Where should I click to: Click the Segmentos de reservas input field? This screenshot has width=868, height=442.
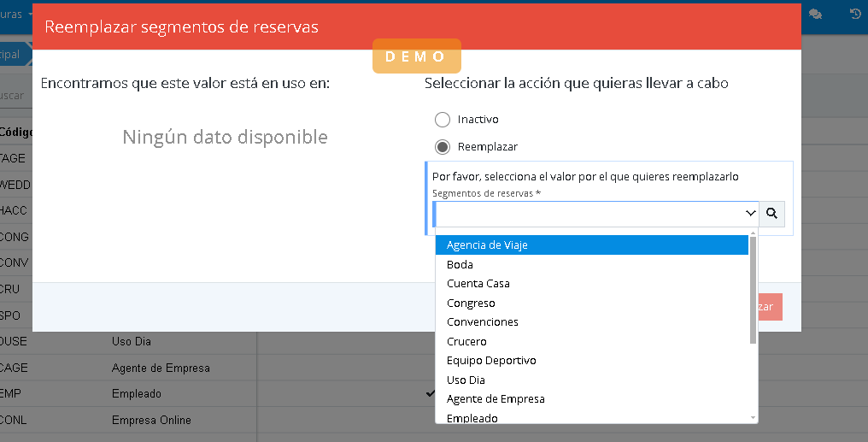(588, 214)
